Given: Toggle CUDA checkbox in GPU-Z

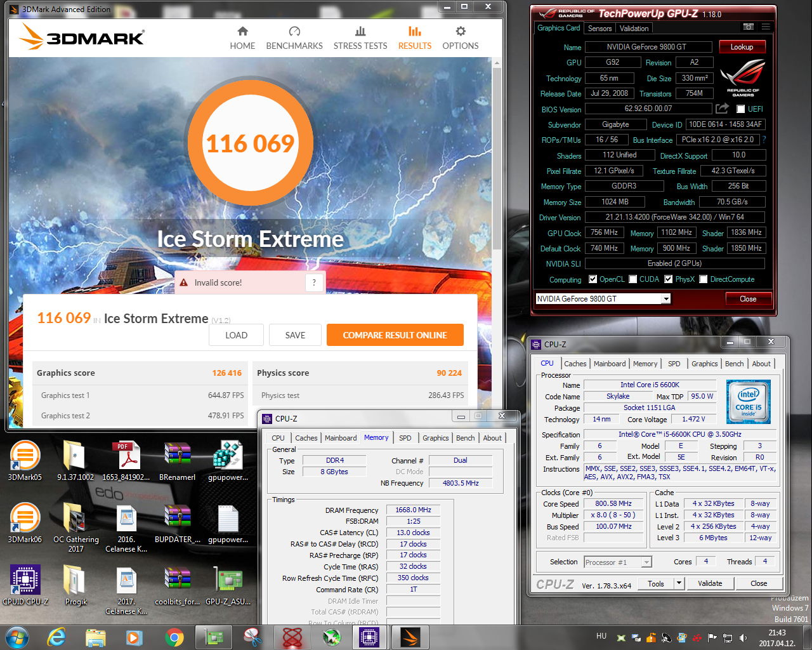Looking at the screenshot, I should (632, 279).
